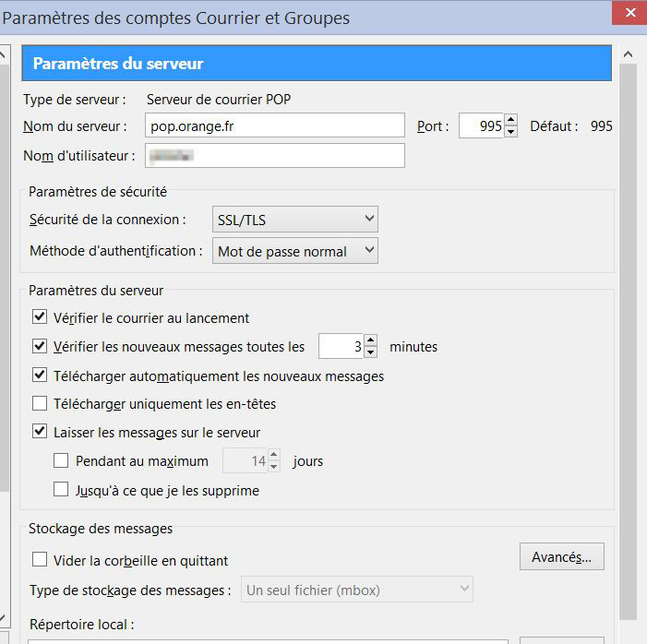Open the 'Sécurité de la connexion' dropdown
This screenshot has height=644, width=647.
(294, 220)
